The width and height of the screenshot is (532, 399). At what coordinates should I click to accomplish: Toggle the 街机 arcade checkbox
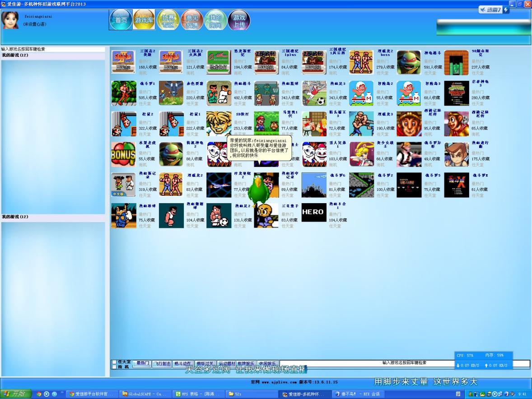(114, 367)
